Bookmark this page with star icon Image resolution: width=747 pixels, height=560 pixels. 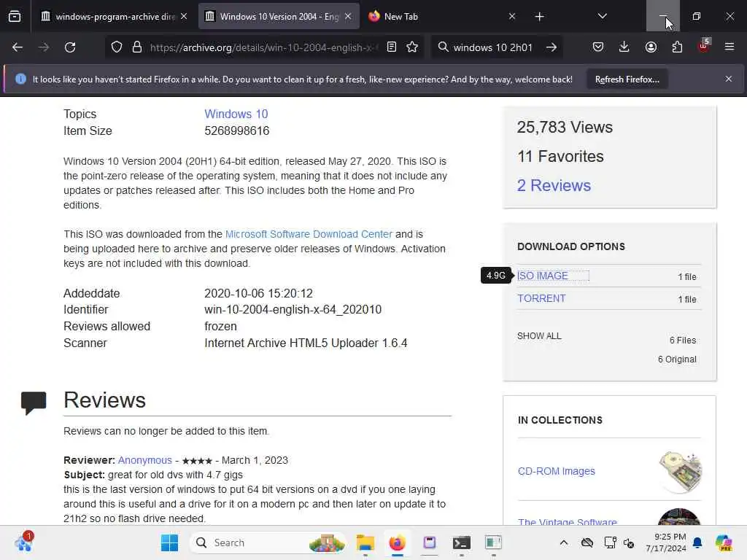coord(412,47)
